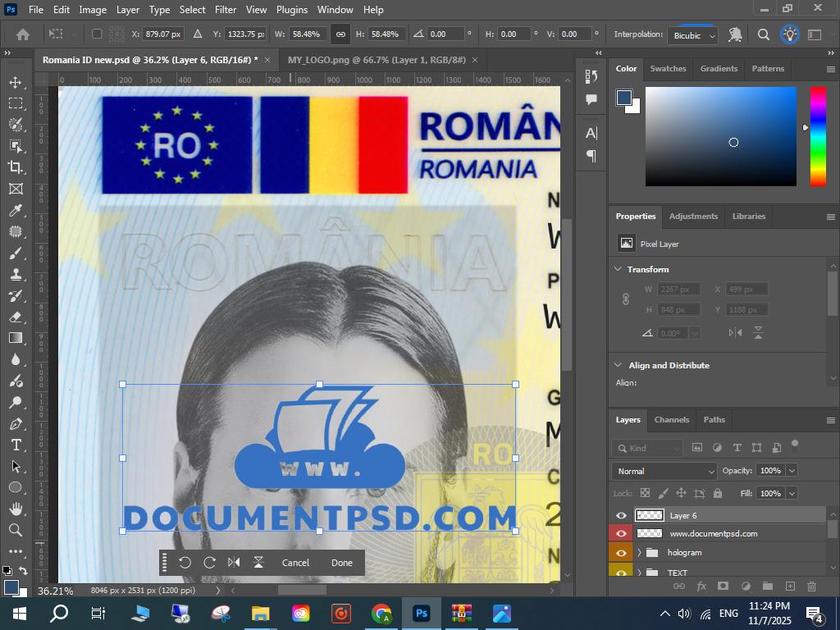Click the rainbow hue slider strip

[x=818, y=135]
